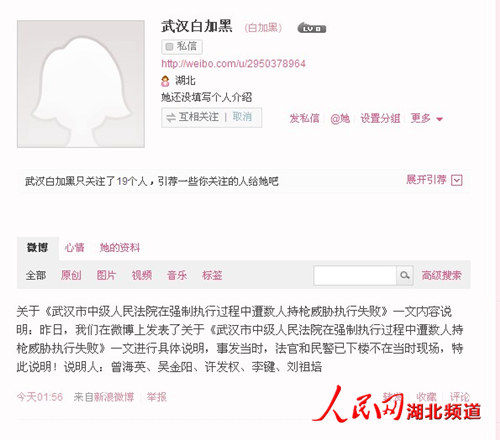500x440 pixels.
Task: Click inside the weibo search input box
Action: click(x=355, y=275)
